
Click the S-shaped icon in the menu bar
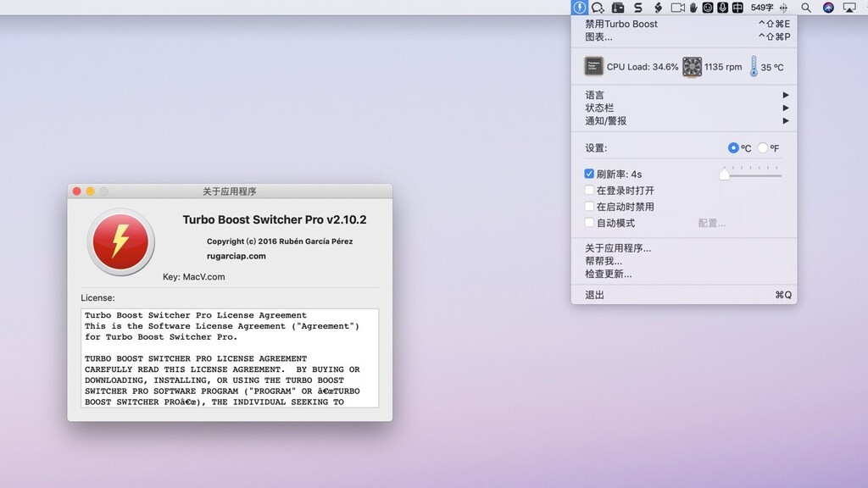(638, 8)
